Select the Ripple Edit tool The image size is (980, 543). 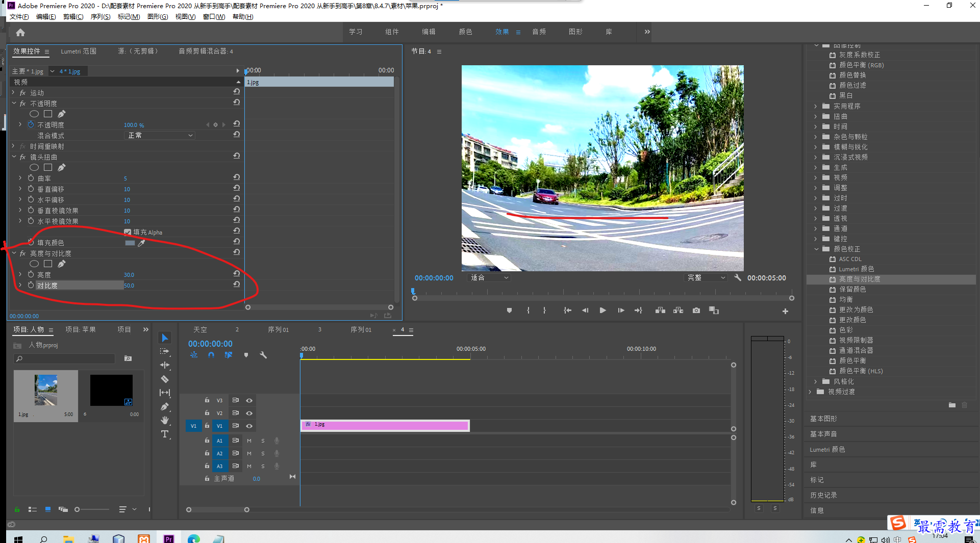click(x=165, y=365)
